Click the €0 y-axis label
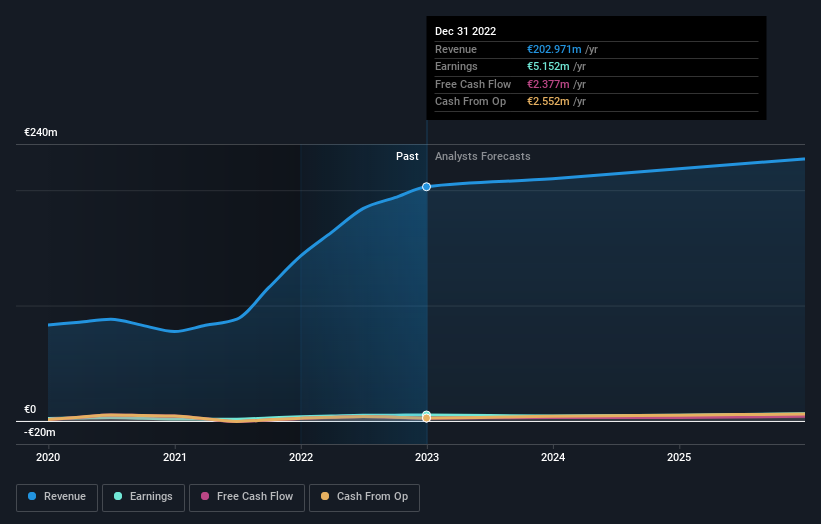The height and width of the screenshot is (524, 821). tap(30, 409)
